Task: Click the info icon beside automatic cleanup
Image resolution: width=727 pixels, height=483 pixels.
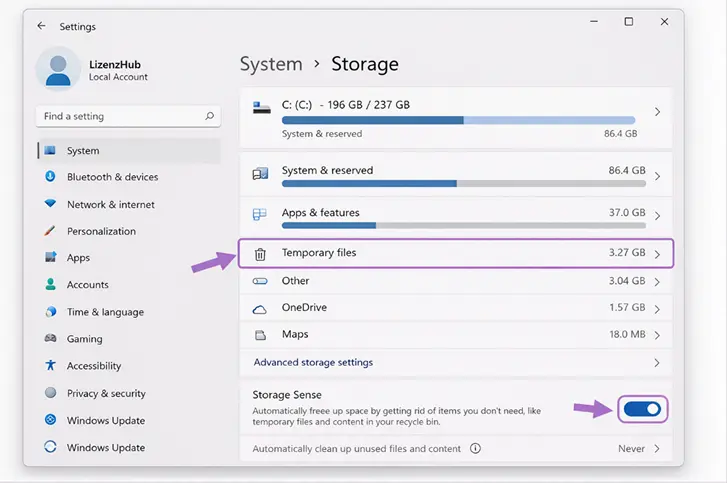Action: pyautogui.click(x=475, y=448)
